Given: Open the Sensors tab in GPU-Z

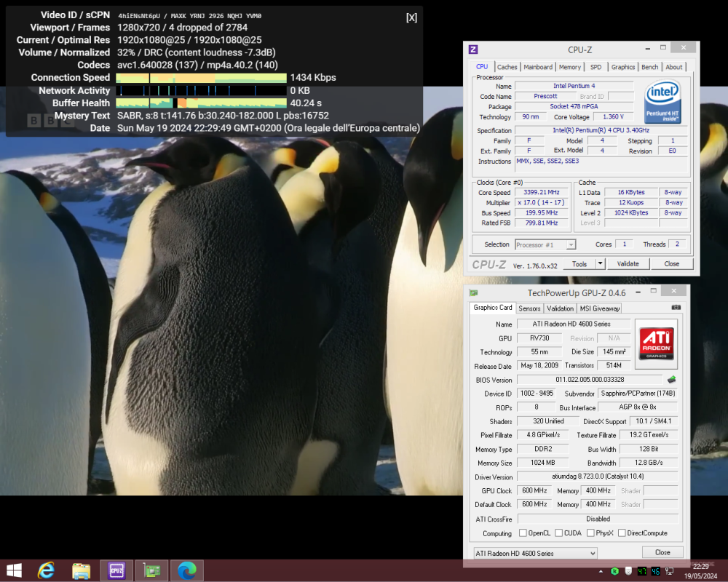Looking at the screenshot, I should click(529, 308).
